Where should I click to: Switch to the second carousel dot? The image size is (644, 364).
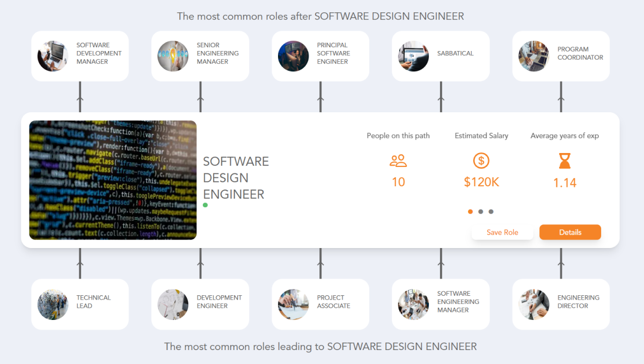(480, 212)
